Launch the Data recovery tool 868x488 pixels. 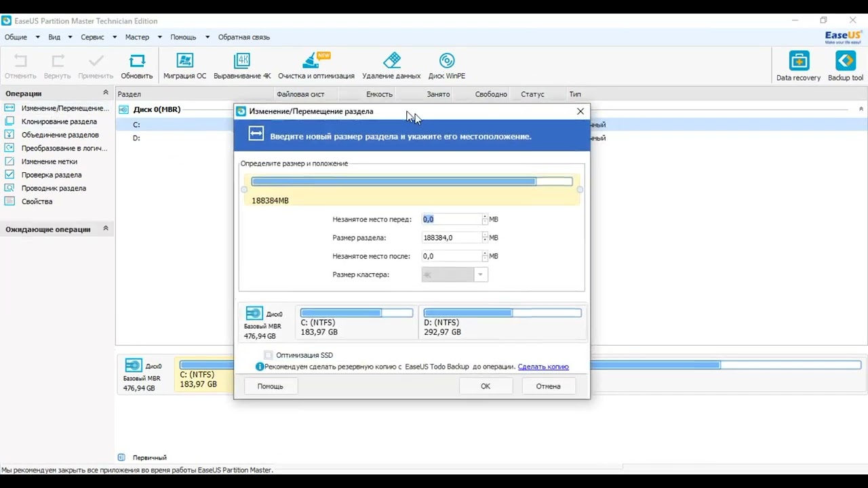pos(799,67)
